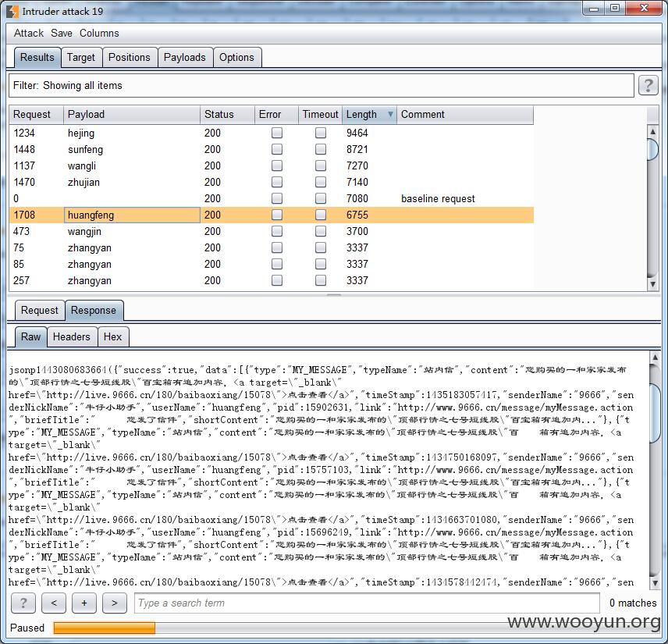The image size is (668, 644).
Task: Go to next search match button
Action: [x=114, y=603]
